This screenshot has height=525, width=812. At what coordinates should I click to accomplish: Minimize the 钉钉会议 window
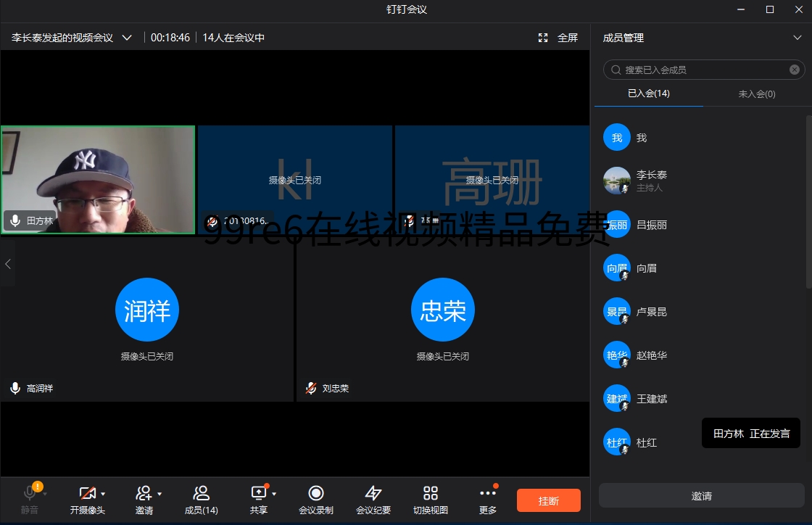(741, 9)
